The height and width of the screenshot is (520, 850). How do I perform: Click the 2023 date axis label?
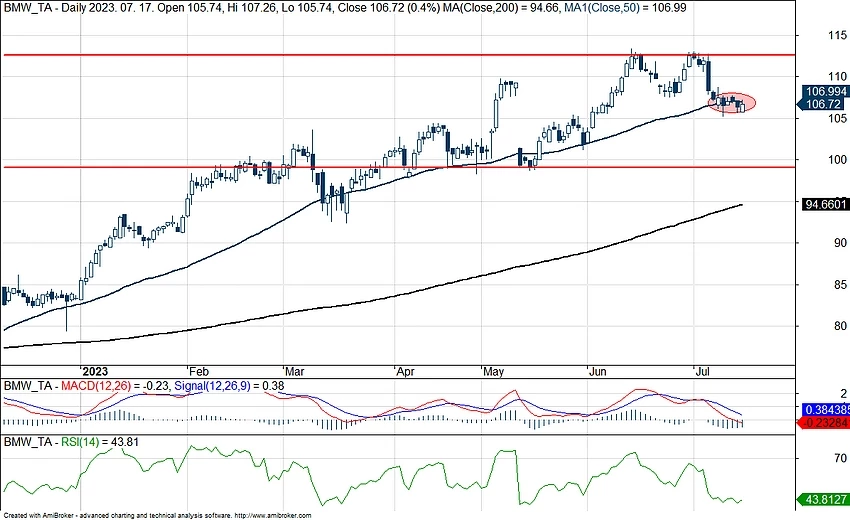tap(95, 371)
